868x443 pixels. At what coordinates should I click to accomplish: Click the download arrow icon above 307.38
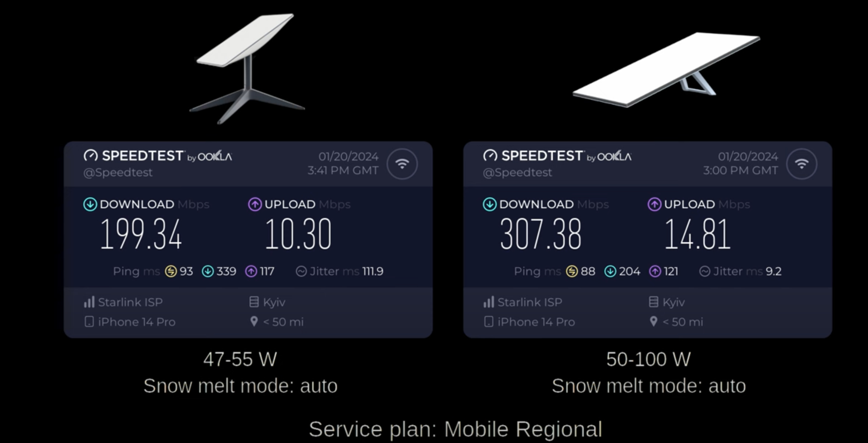tap(489, 204)
